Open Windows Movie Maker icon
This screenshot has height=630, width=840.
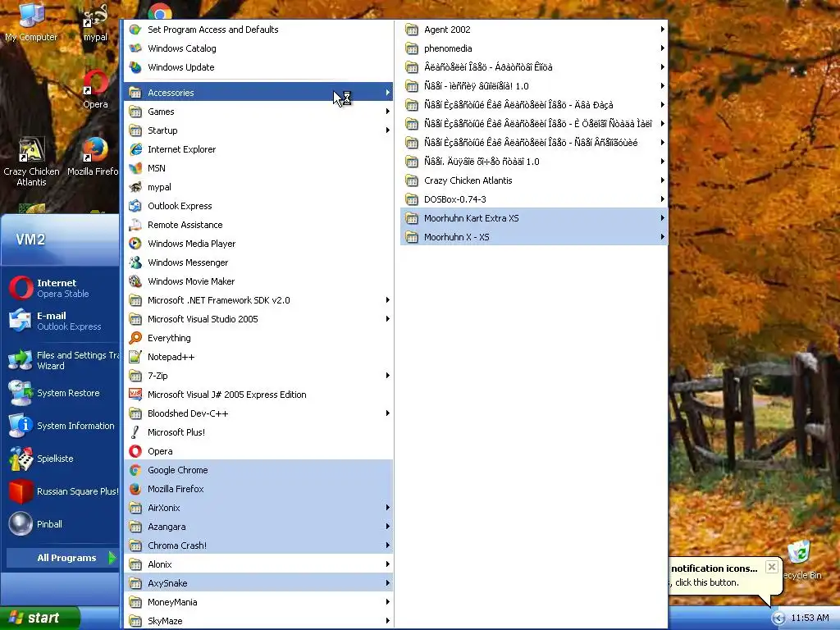(x=135, y=281)
